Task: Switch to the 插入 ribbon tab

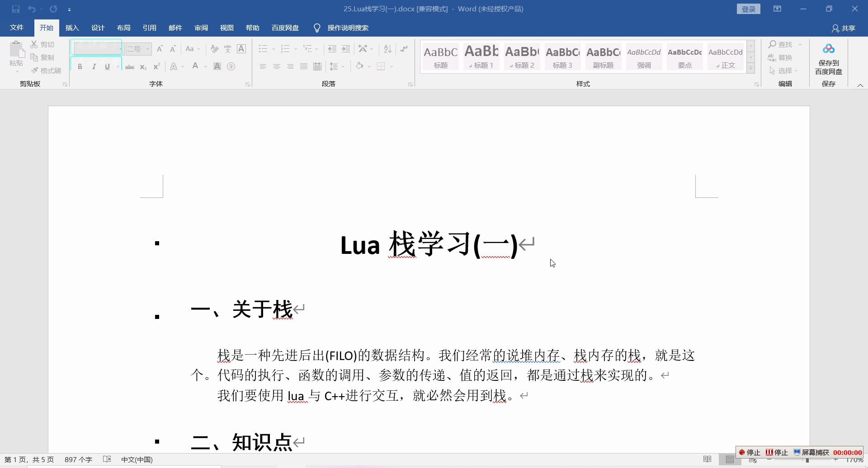Action: pos(72,28)
